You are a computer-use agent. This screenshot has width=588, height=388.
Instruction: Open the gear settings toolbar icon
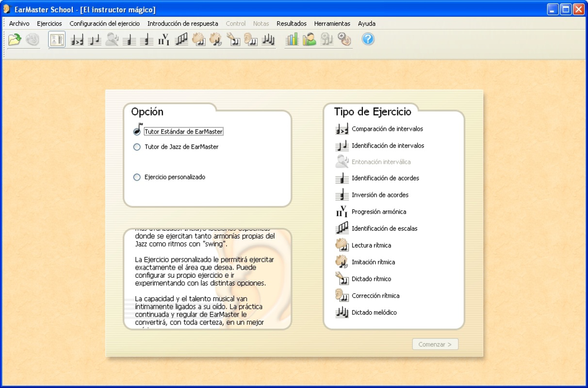[344, 39]
